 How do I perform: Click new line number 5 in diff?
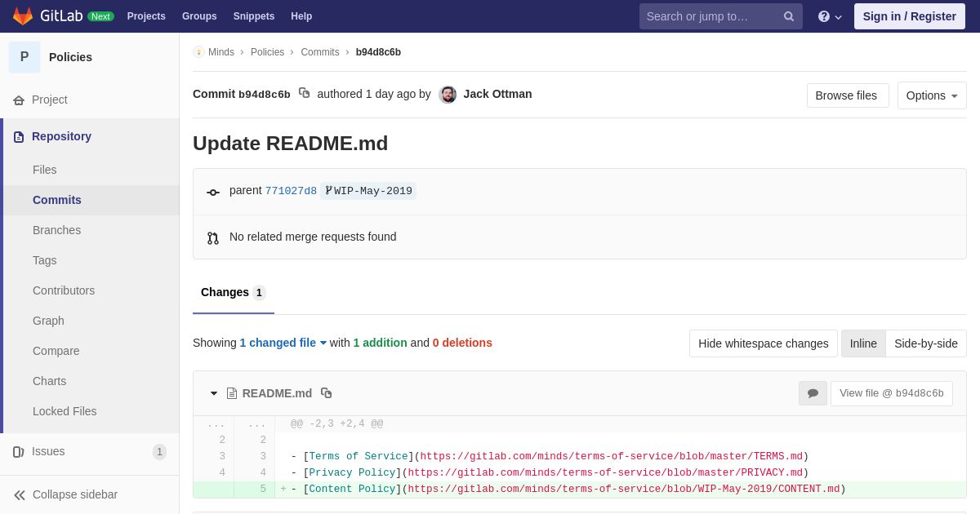click(263, 490)
